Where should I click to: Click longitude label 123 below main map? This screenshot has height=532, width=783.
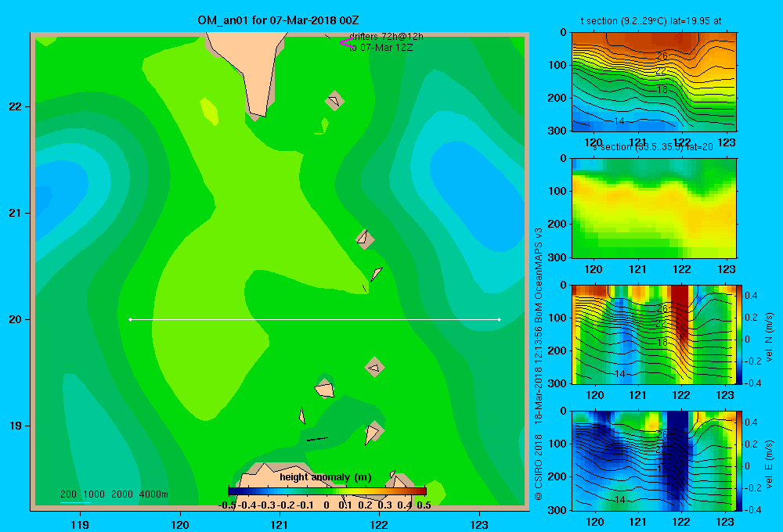[x=479, y=524]
